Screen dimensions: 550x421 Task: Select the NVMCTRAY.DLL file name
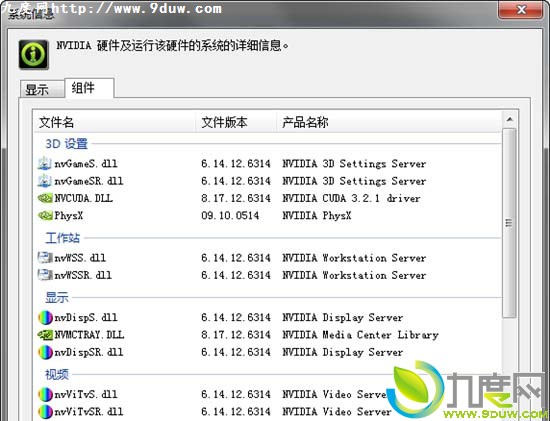(x=89, y=335)
